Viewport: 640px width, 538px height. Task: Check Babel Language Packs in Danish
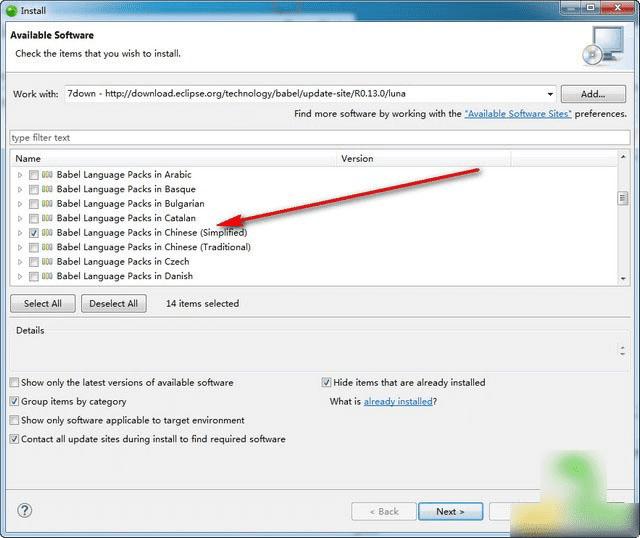tap(34, 277)
